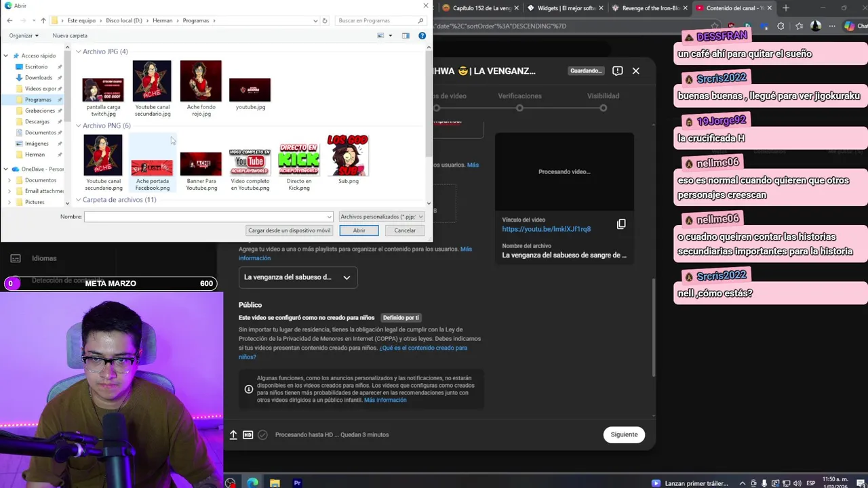868x488 pixels.
Task: Refresh the Programas folder listing
Action: (x=325, y=20)
